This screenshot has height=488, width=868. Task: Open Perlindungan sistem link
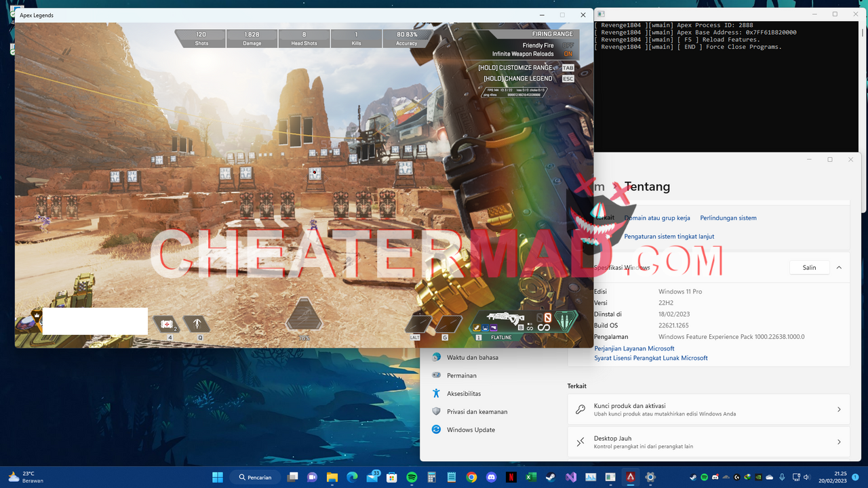728,218
